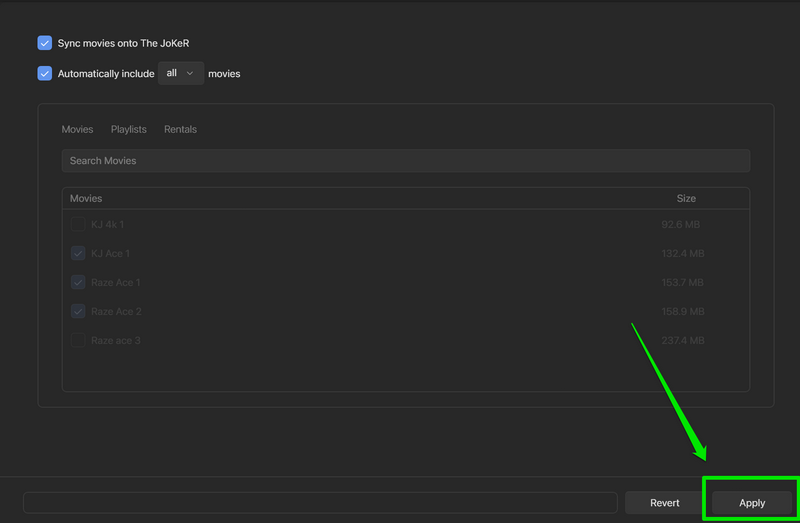Switch to the Playlists tab

point(128,129)
